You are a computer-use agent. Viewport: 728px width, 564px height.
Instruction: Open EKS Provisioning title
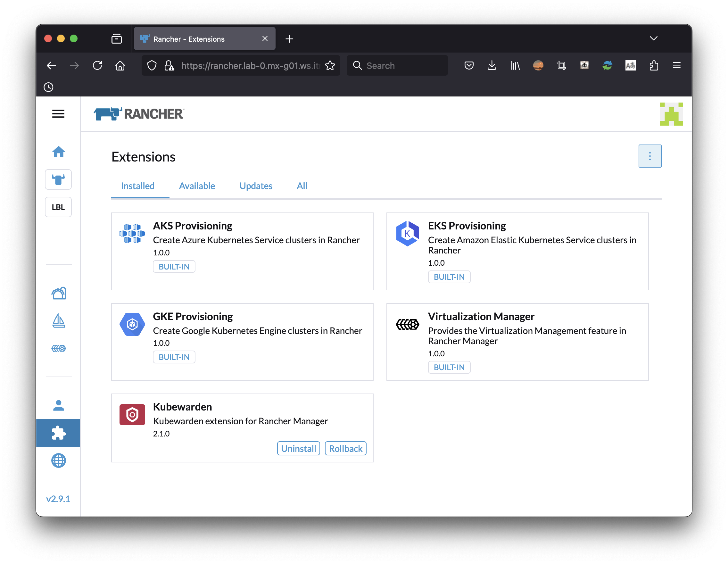(467, 226)
